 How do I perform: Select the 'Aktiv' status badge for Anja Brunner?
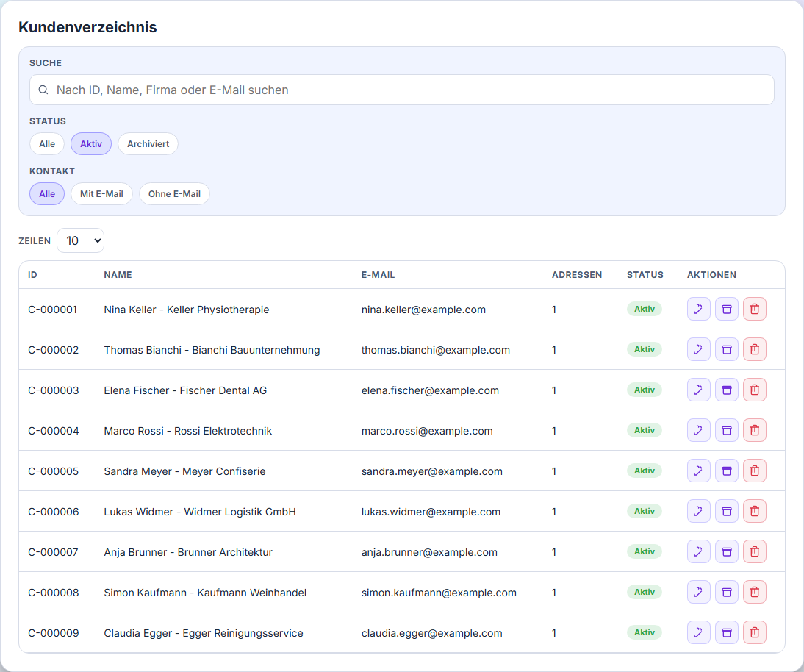[645, 552]
